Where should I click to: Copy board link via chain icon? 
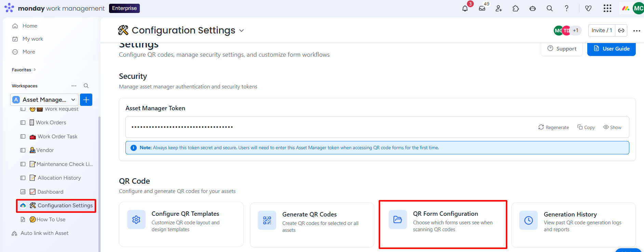click(621, 30)
